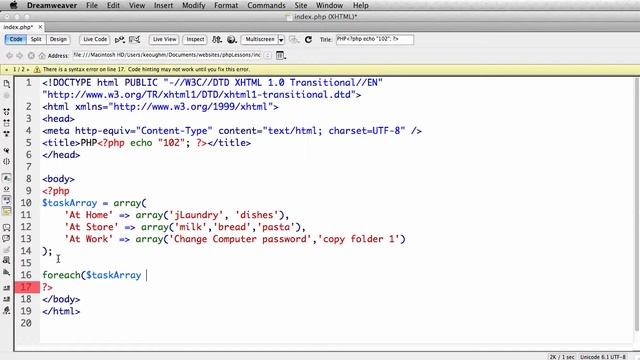The width and height of the screenshot is (640, 360).
Task: Click Collapse Full Tag icon in coding toolbar
Action: tap(7, 111)
